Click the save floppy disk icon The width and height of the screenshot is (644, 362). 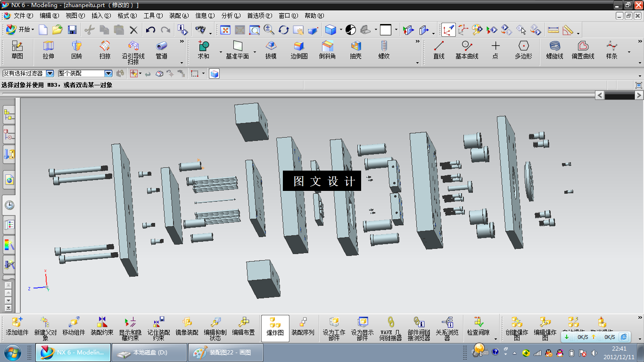pos(72,30)
